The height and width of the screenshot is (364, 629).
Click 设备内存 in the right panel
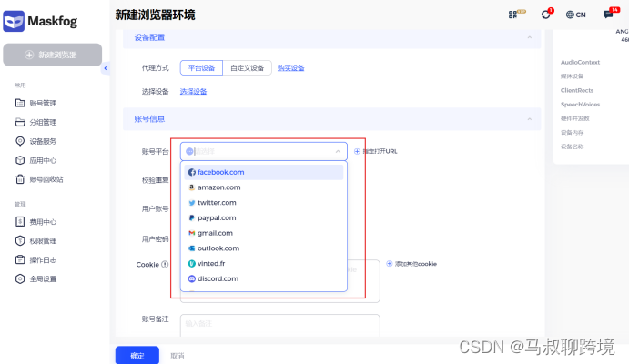point(572,132)
